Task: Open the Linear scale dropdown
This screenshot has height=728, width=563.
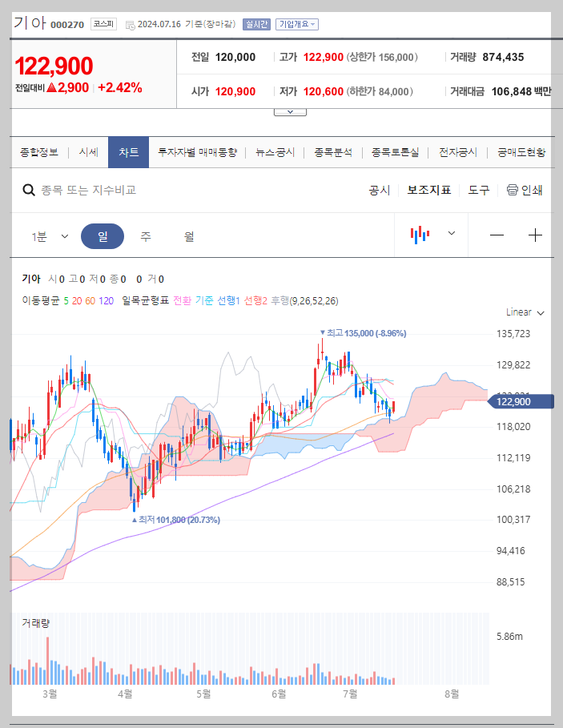Action: [x=521, y=313]
